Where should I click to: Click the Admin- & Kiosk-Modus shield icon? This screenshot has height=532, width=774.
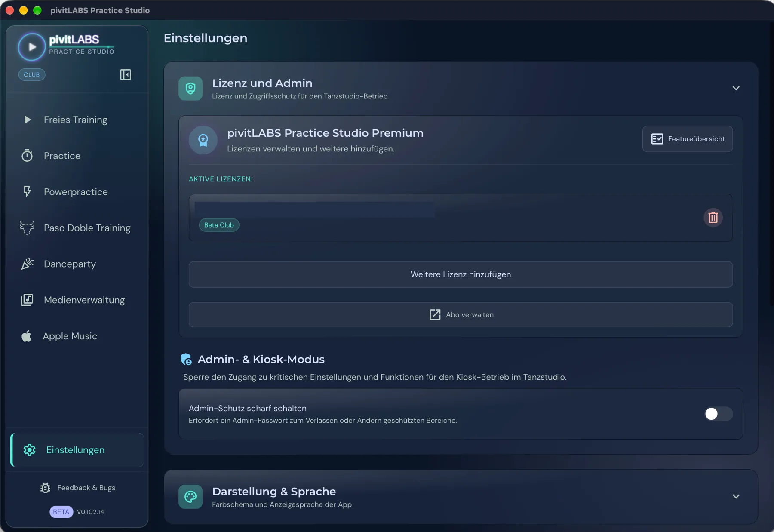click(x=186, y=359)
